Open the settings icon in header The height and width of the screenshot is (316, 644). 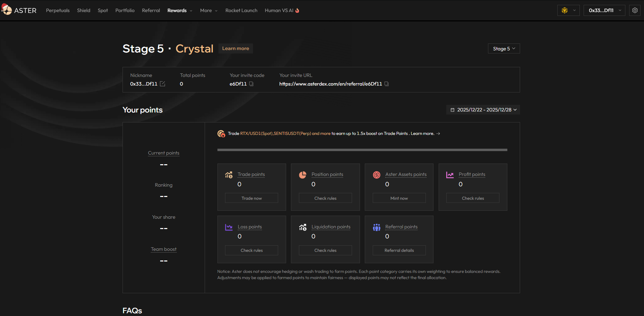pyautogui.click(x=635, y=10)
